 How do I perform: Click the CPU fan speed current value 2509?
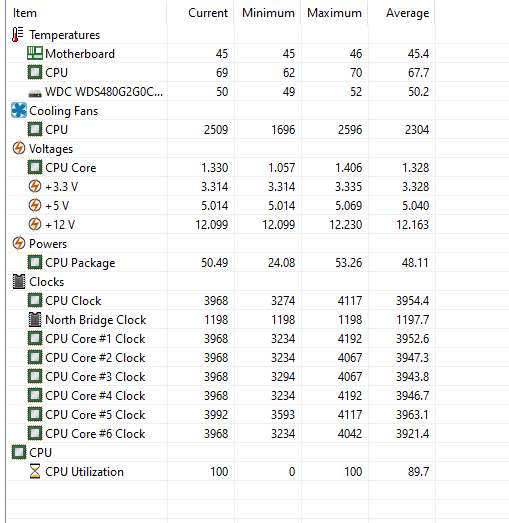coord(216,129)
